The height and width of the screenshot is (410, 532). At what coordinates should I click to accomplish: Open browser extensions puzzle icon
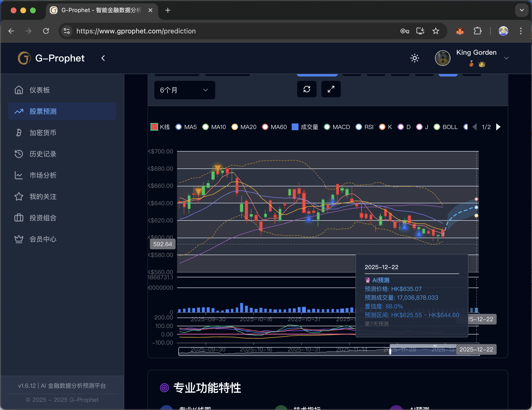coord(477,31)
